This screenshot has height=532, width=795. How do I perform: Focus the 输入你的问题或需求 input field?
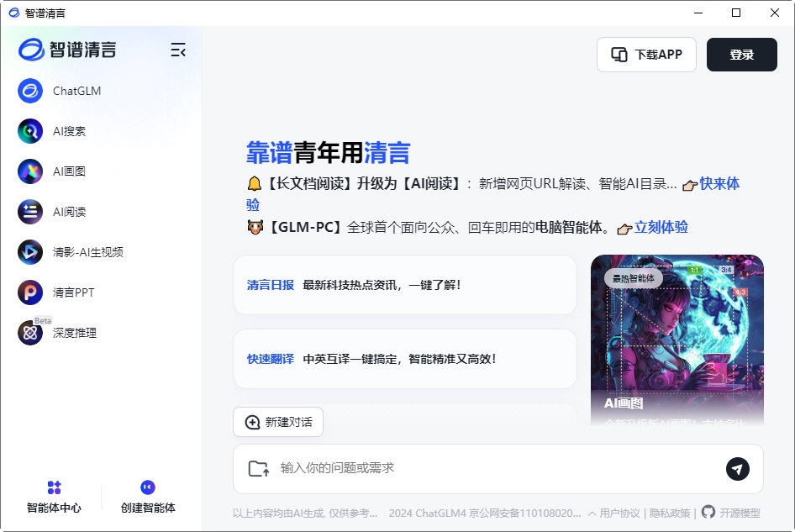click(497, 468)
